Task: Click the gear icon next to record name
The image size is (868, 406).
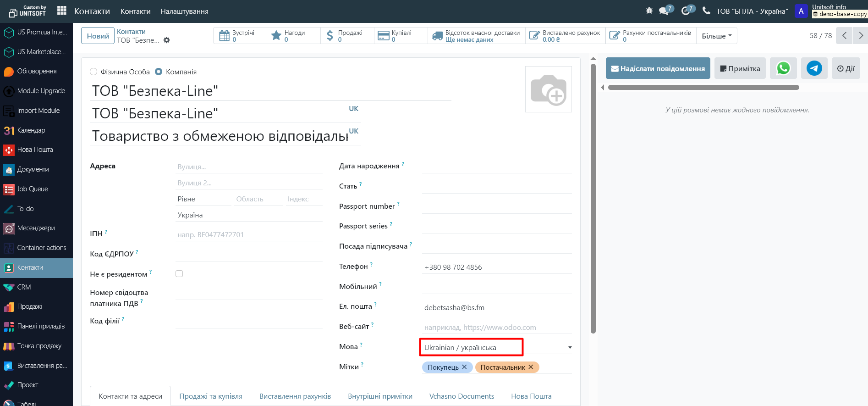Action: [x=167, y=40]
